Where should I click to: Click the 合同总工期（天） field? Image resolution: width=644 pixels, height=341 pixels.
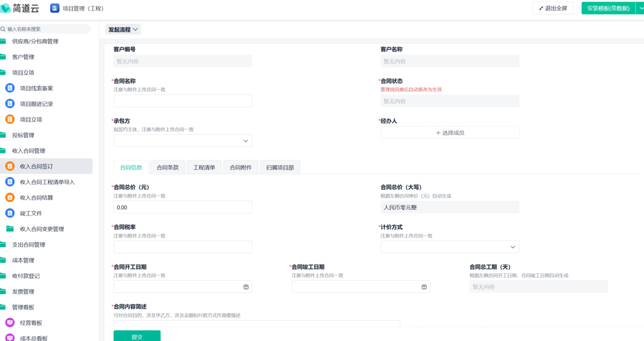coord(539,286)
